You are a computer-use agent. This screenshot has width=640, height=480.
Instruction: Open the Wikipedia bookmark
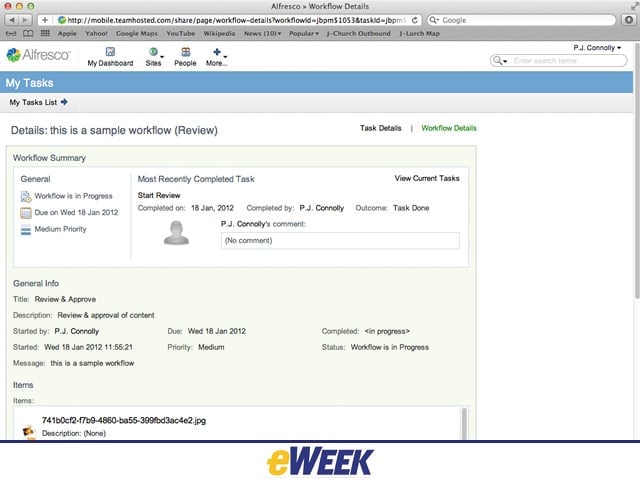point(219,33)
